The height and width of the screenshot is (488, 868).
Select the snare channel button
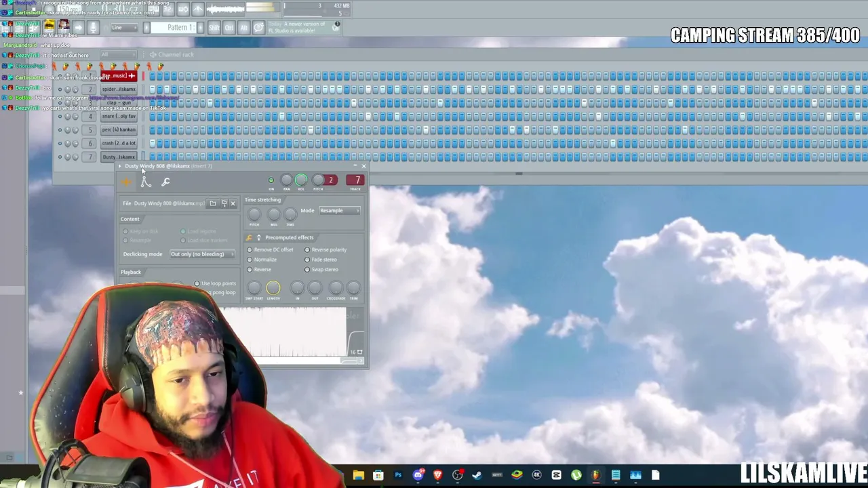119,117
